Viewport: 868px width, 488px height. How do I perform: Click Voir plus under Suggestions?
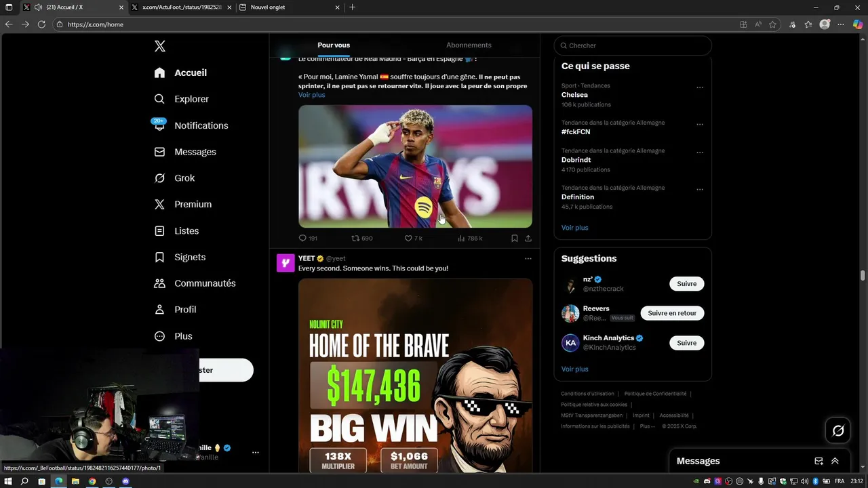click(x=575, y=369)
